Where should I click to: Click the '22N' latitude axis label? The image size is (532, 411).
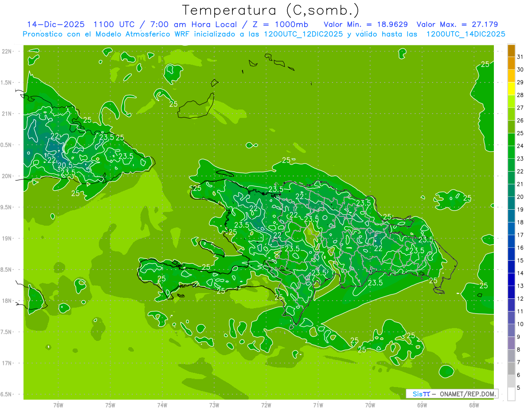tap(7, 51)
